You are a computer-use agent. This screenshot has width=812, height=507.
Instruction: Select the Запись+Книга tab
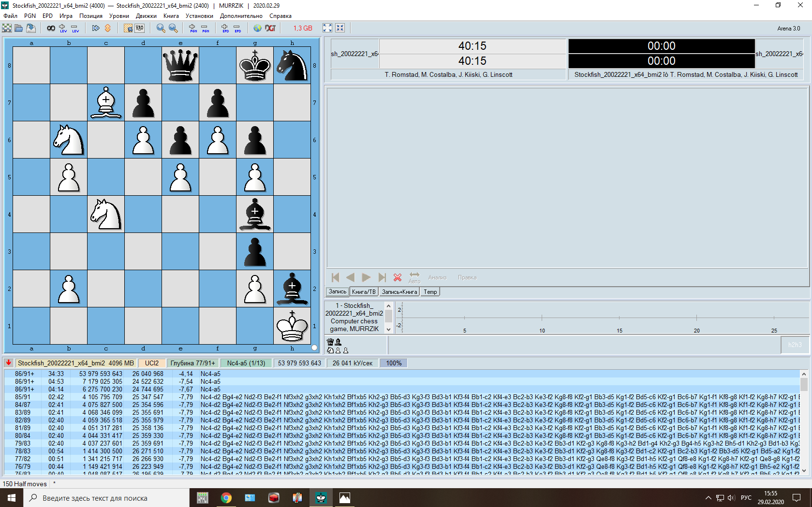click(399, 292)
